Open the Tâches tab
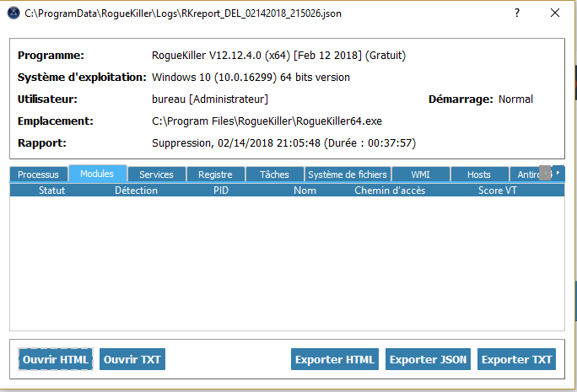 (274, 175)
